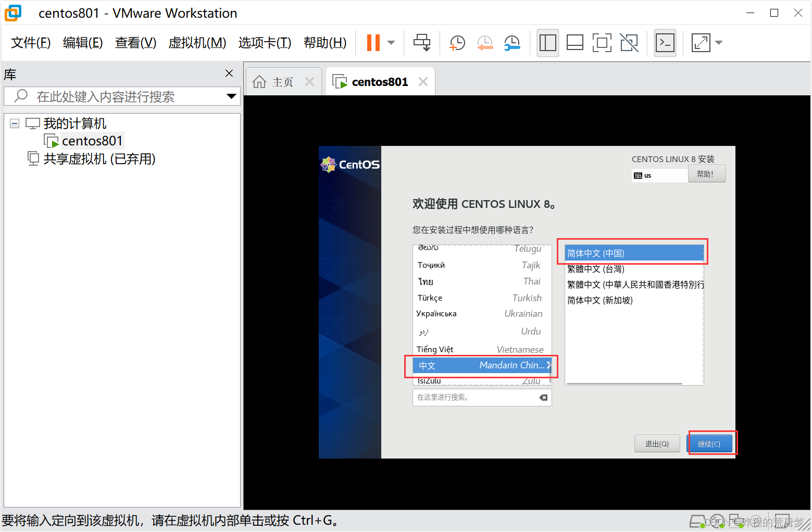
Task: Toggle the thumbnail bar view icon
Action: coord(575,43)
